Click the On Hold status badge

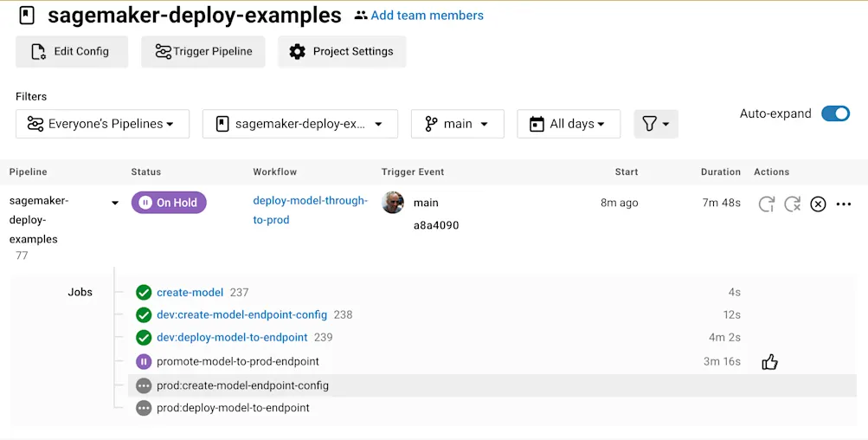(169, 203)
